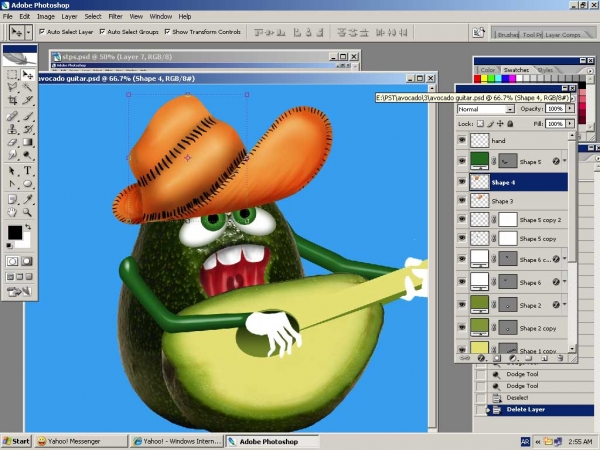Select the Shape 4 layer

tap(518, 182)
